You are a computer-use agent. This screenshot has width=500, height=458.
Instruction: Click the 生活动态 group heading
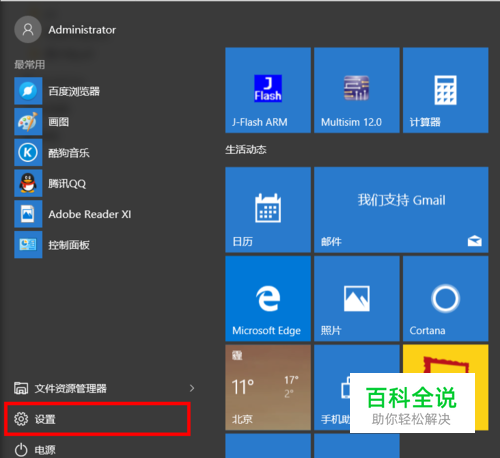pos(246,149)
